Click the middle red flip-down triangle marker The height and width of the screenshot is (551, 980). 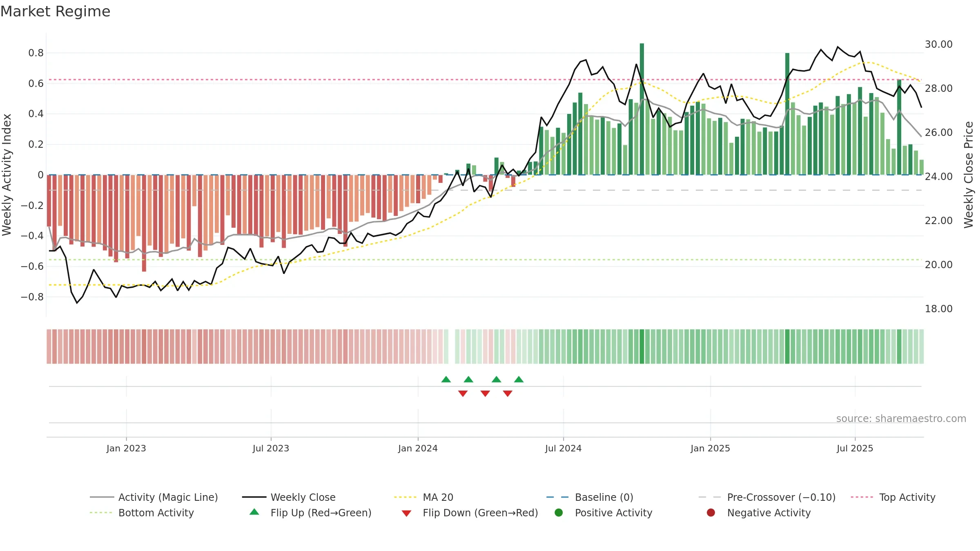click(485, 393)
